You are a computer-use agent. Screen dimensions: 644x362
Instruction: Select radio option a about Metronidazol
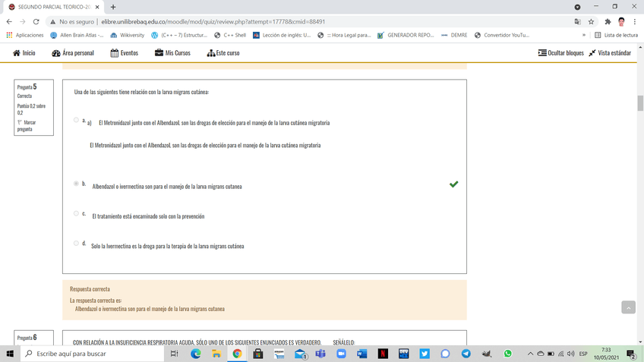(76, 120)
